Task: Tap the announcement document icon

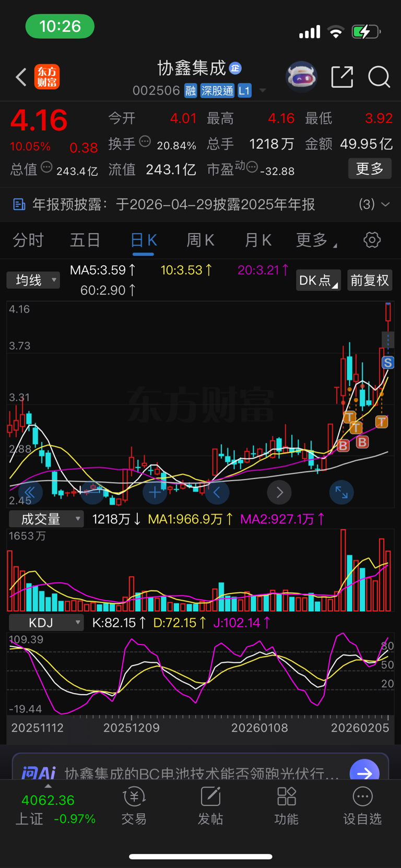Action: click(x=19, y=204)
